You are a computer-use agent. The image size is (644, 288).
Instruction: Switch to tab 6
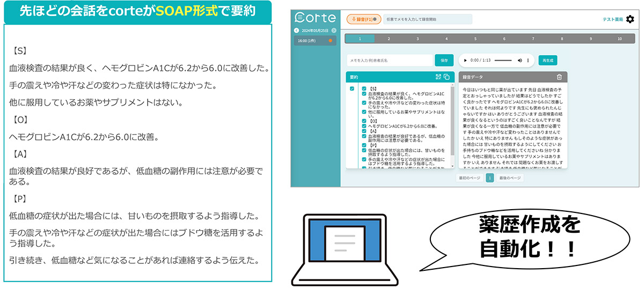click(504, 39)
